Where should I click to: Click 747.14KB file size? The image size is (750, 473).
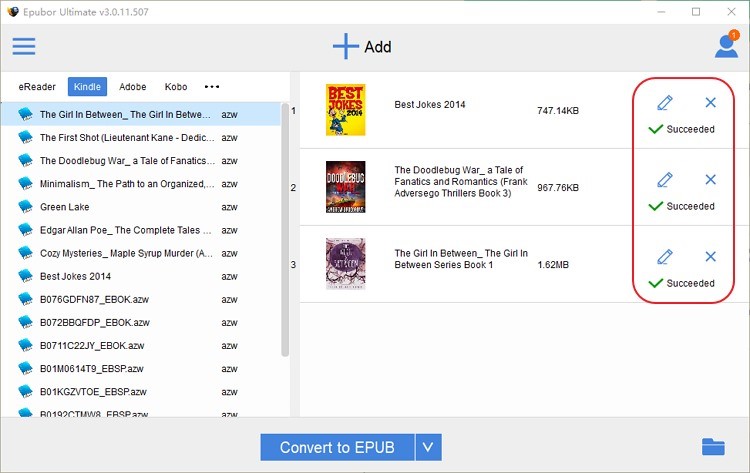tap(558, 110)
